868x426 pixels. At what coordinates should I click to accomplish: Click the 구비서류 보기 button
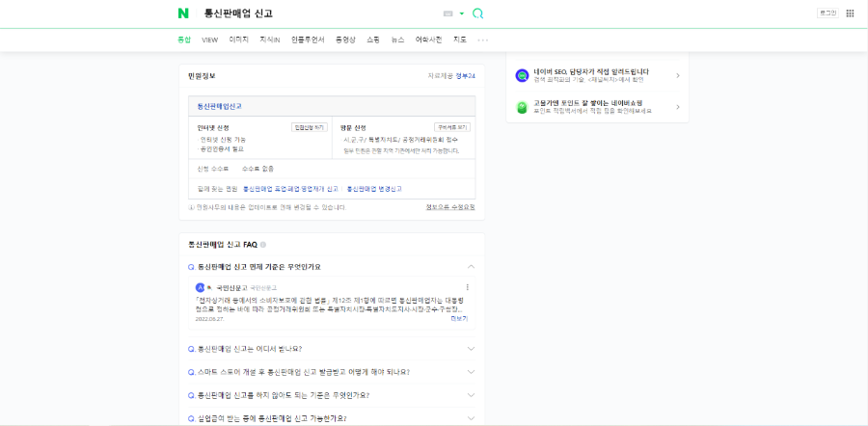tap(452, 127)
